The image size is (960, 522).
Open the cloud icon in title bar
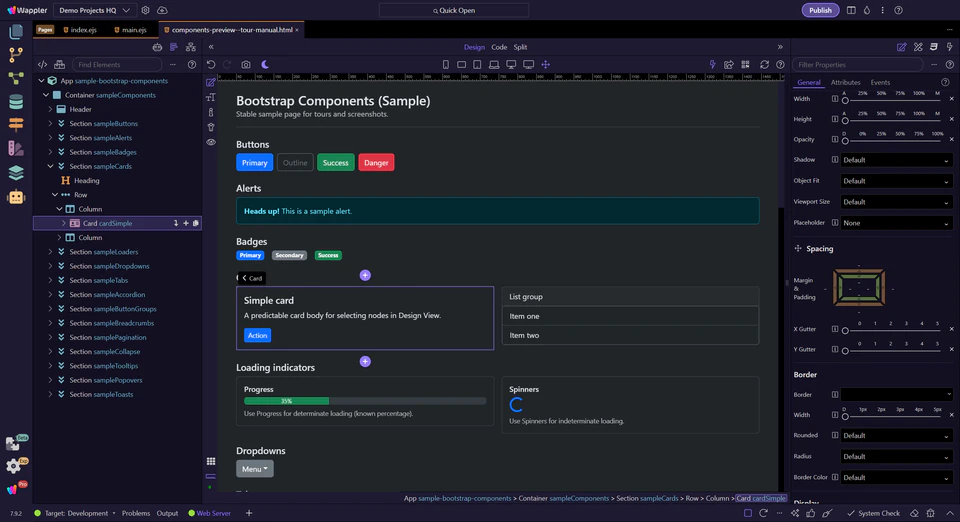pos(162,10)
